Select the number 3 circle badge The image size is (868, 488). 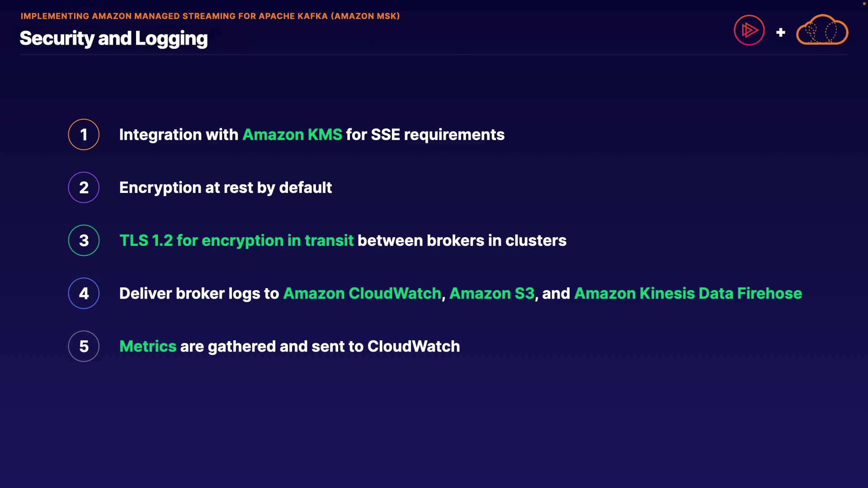[x=84, y=240]
